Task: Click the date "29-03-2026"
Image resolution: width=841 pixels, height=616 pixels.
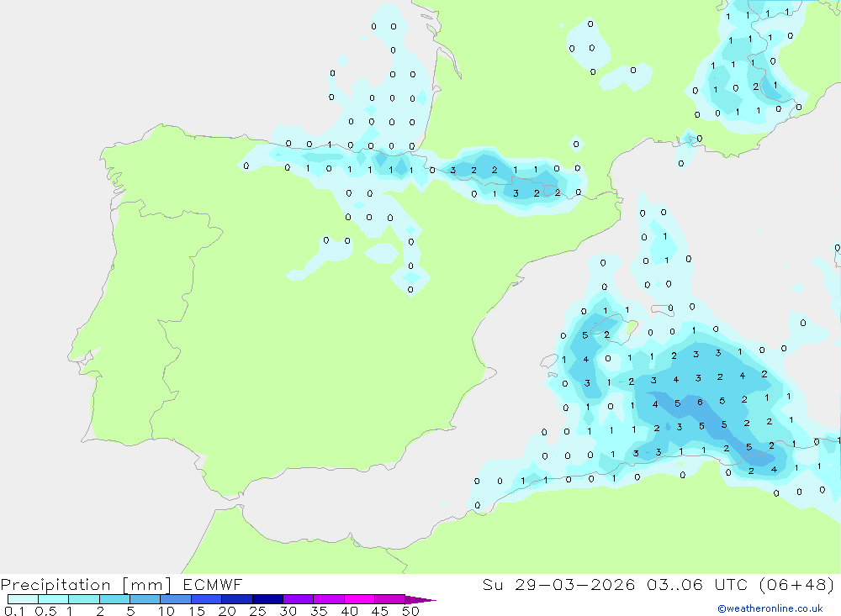Action: [x=574, y=584]
